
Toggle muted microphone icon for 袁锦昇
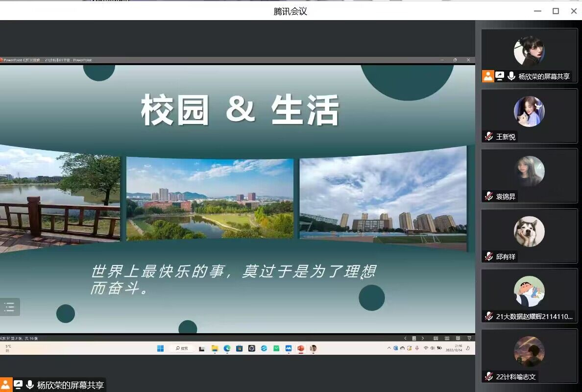point(488,196)
